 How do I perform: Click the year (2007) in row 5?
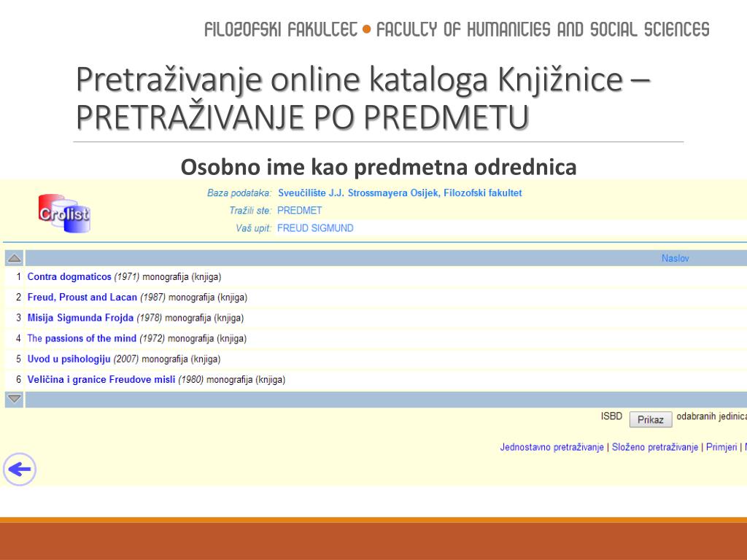[x=125, y=359]
